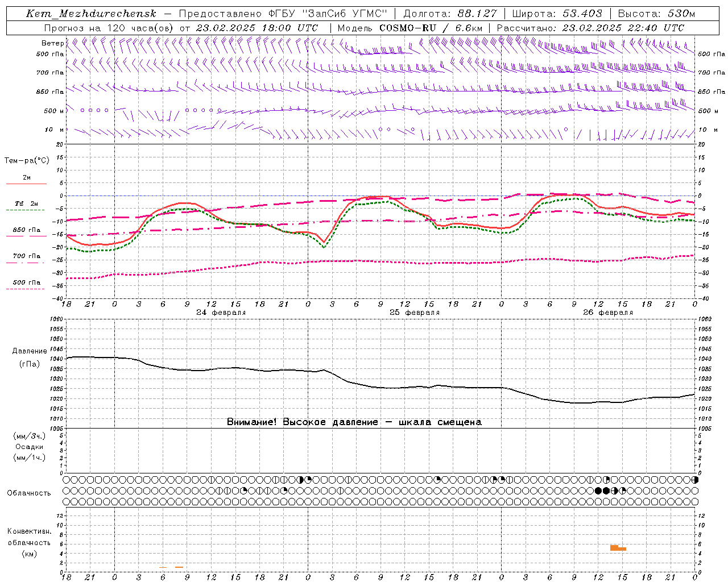Image resolution: width=728 pixels, height=582 pixels.
Task: Click the 'Облачность' cloud cover label
Action: coord(29,493)
